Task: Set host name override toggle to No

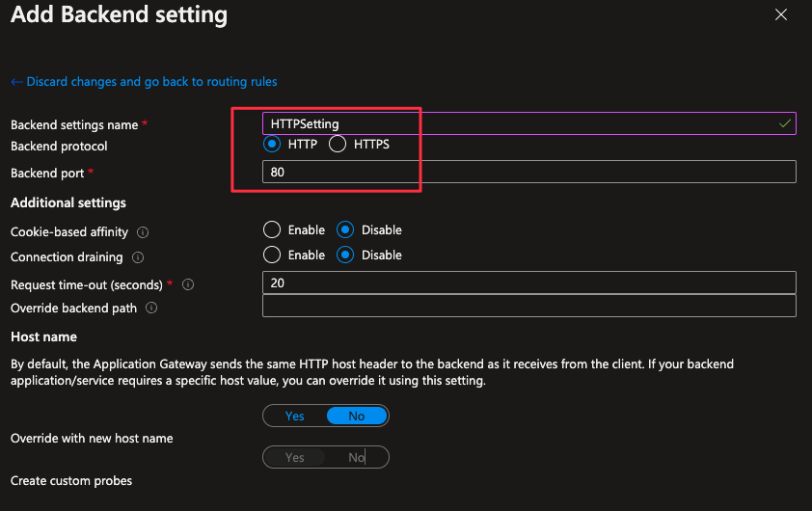Action: coord(357,417)
